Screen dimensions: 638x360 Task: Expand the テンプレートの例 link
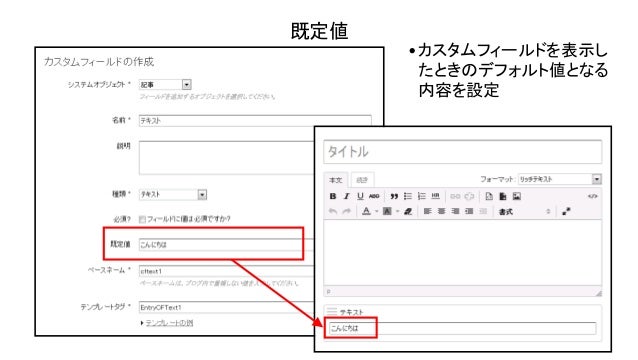point(169,323)
